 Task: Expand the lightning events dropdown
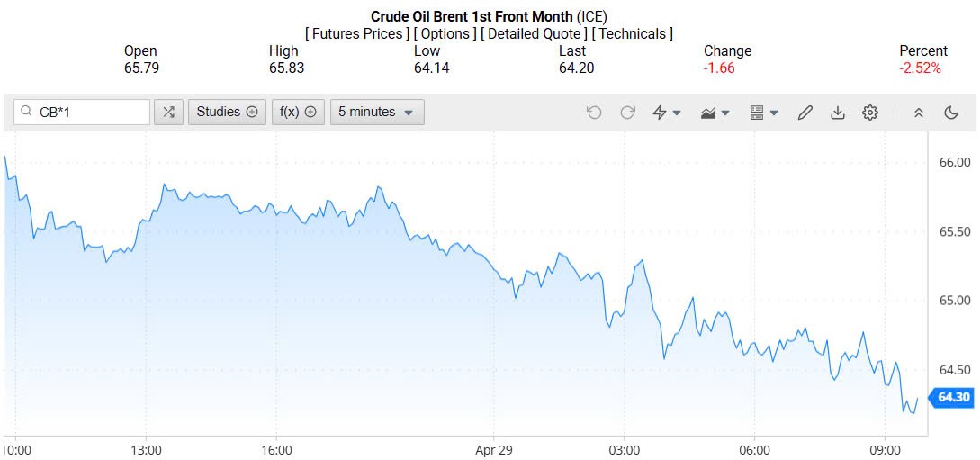[x=667, y=113]
